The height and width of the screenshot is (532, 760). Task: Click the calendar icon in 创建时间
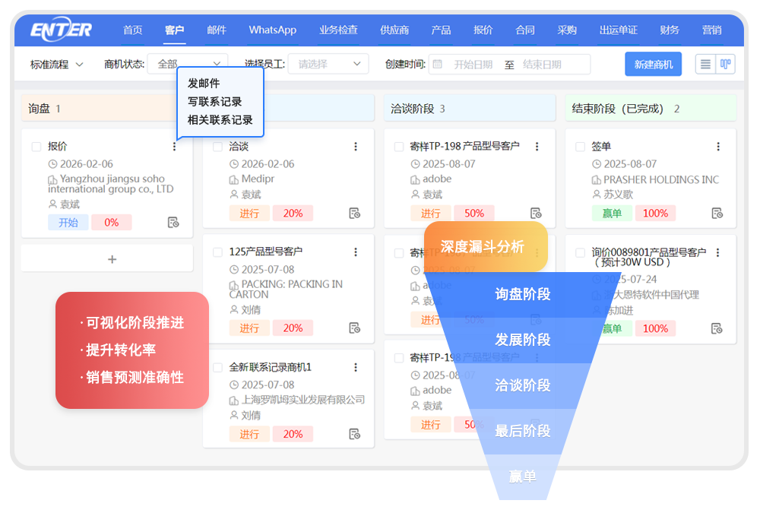tap(438, 64)
